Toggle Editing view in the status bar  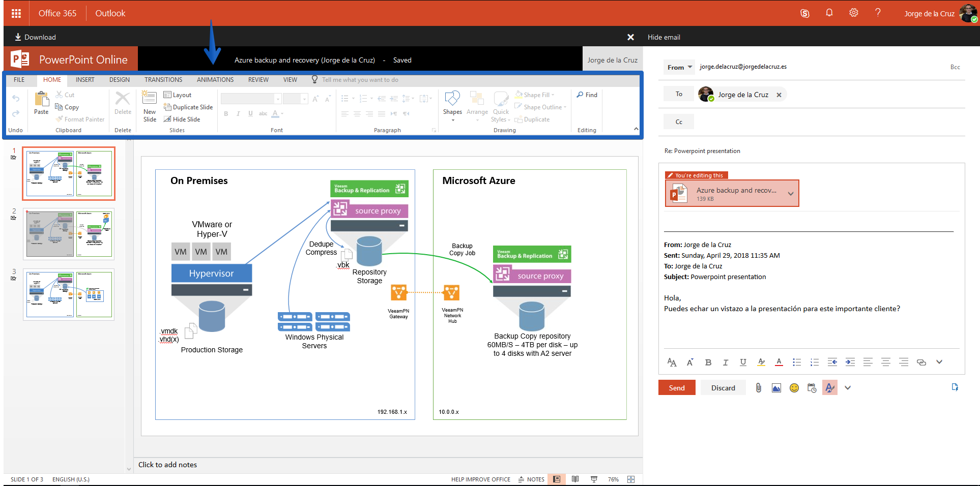coord(557,479)
